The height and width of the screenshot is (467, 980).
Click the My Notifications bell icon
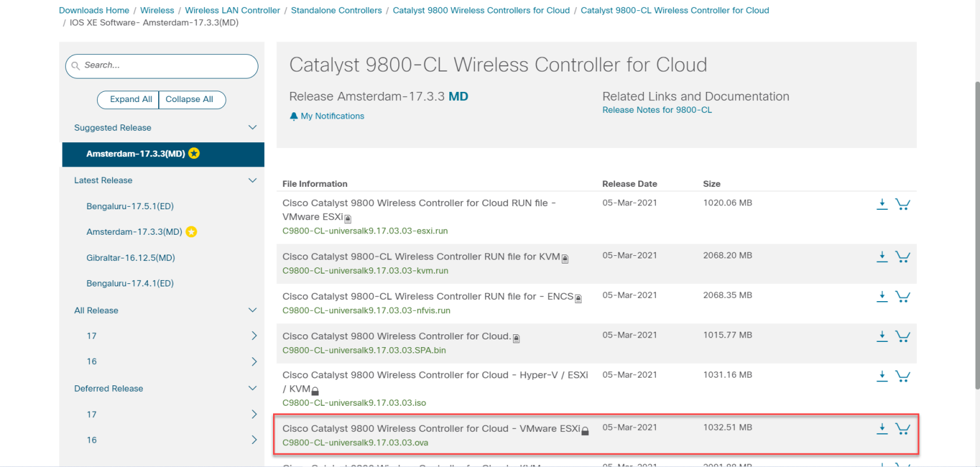pos(293,116)
